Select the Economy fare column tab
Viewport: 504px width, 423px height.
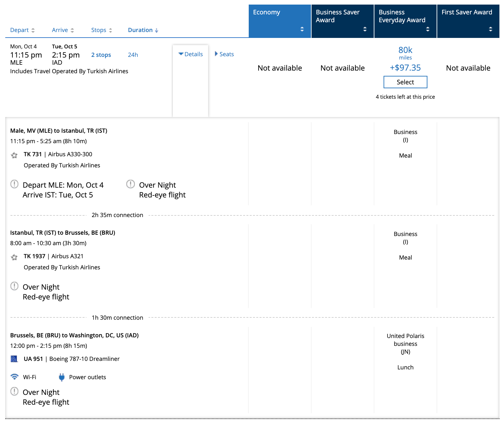pyautogui.click(x=279, y=21)
